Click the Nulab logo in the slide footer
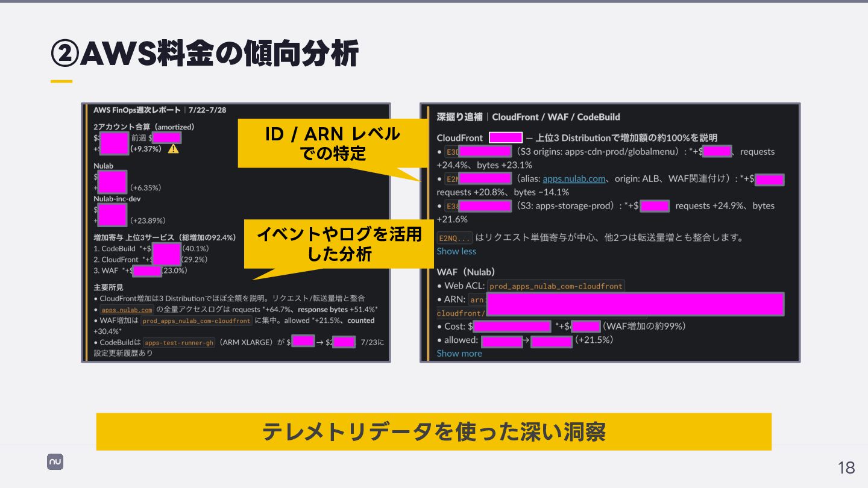Image resolution: width=868 pixels, height=488 pixels. [55, 462]
